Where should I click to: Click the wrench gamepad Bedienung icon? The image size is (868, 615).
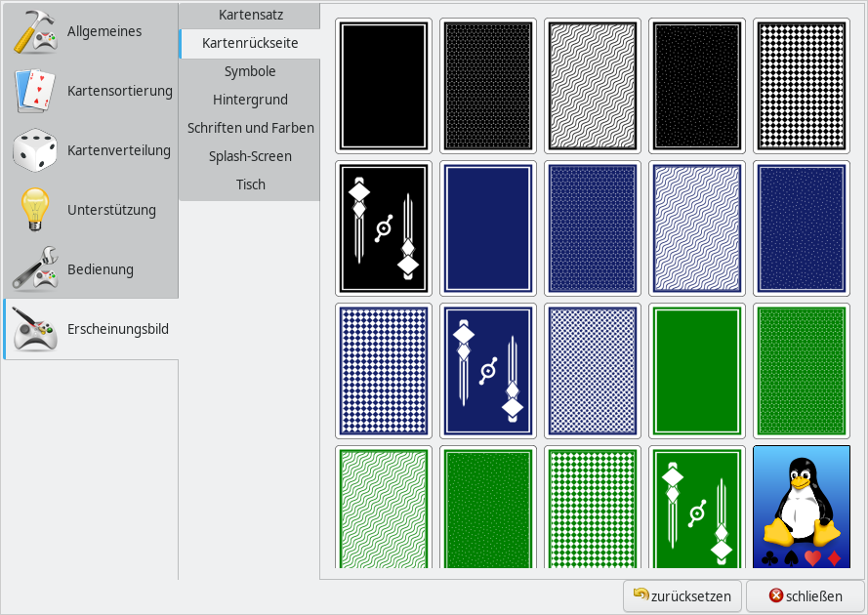[x=36, y=269]
